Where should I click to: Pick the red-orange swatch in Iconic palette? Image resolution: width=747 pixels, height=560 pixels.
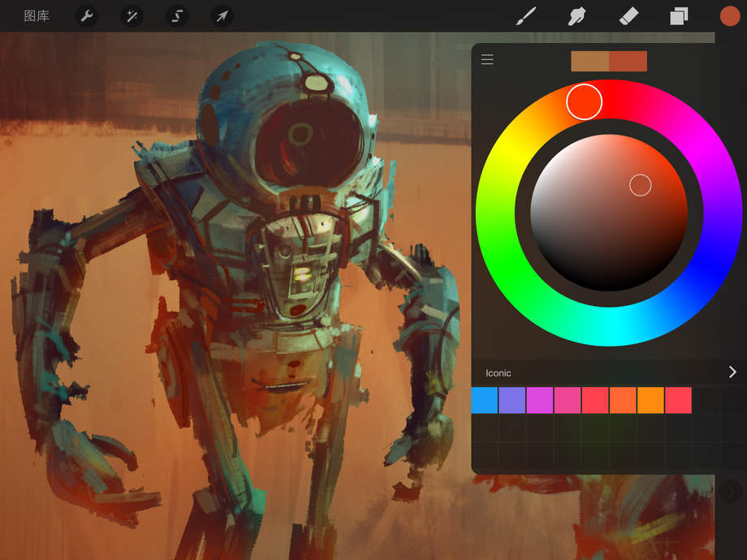(x=623, y=400)
